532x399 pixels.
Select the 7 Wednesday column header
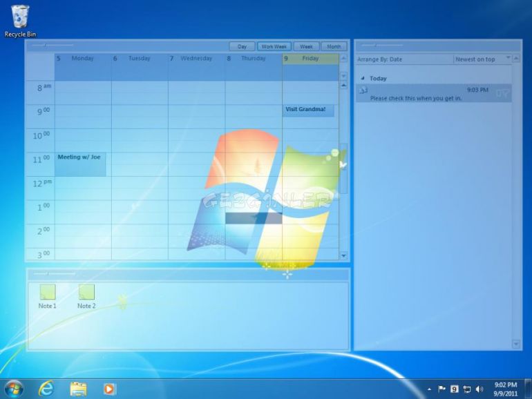(x=196, y=58)
